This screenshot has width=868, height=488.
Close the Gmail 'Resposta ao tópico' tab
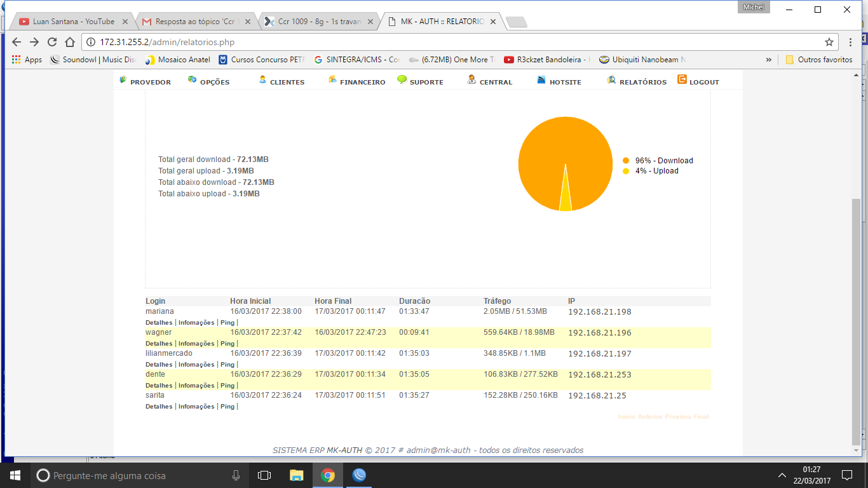pyautogui.click(x=248, y=22)
